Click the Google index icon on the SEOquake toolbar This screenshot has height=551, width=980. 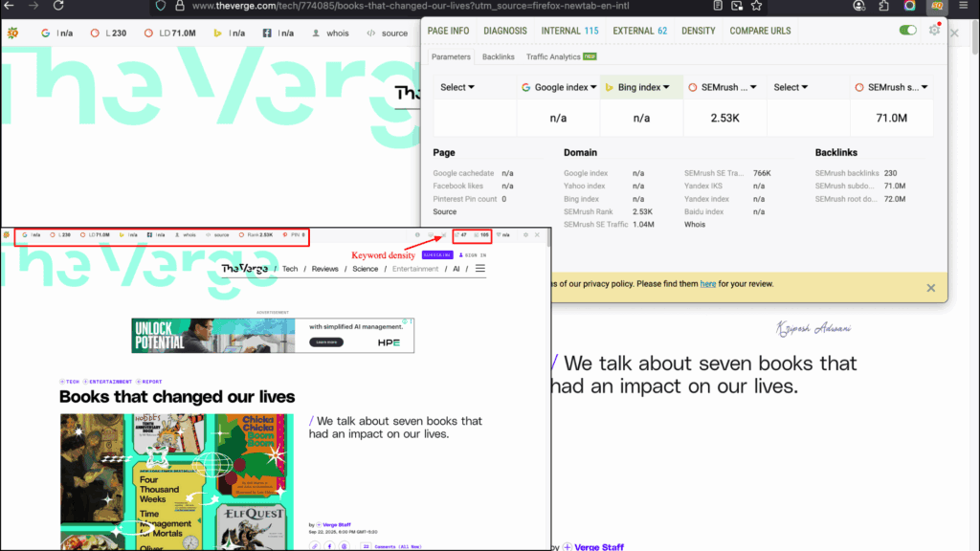pyautogui.click(x=43, y=32)
